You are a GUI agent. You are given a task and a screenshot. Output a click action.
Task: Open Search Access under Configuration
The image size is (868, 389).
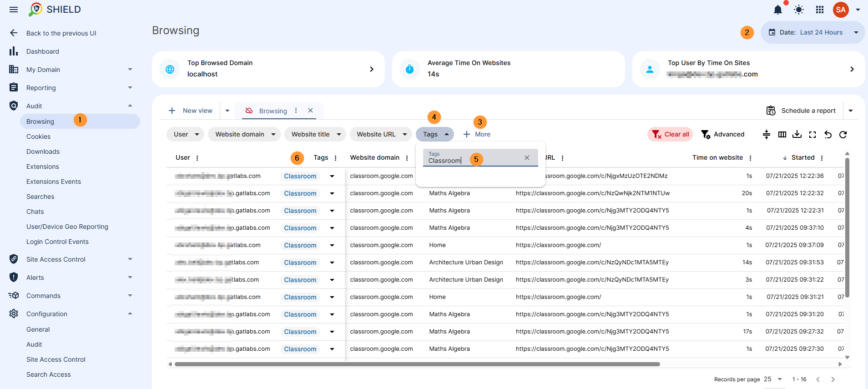coord(48,374)
